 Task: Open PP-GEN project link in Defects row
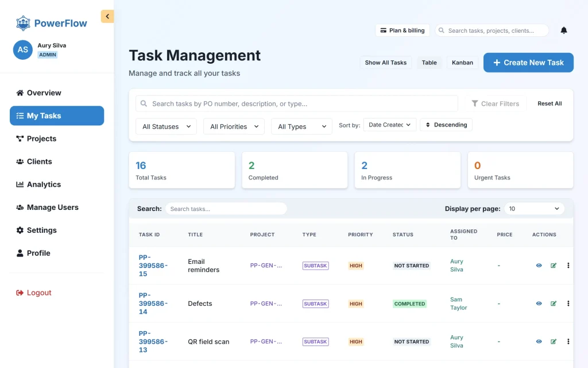tap(266, 304)
